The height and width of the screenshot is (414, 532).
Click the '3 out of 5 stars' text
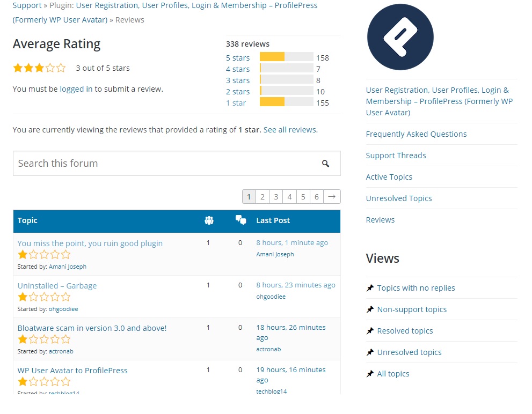(103, 68)
